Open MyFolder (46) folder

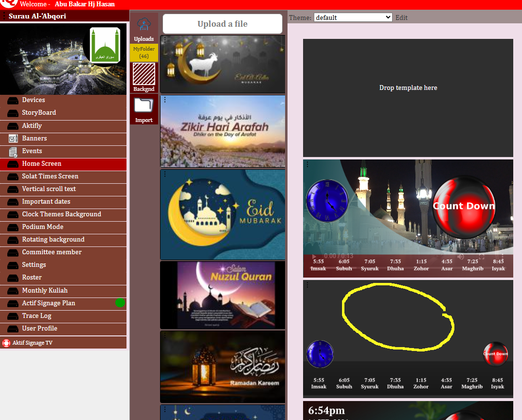[x=144, y=52]
